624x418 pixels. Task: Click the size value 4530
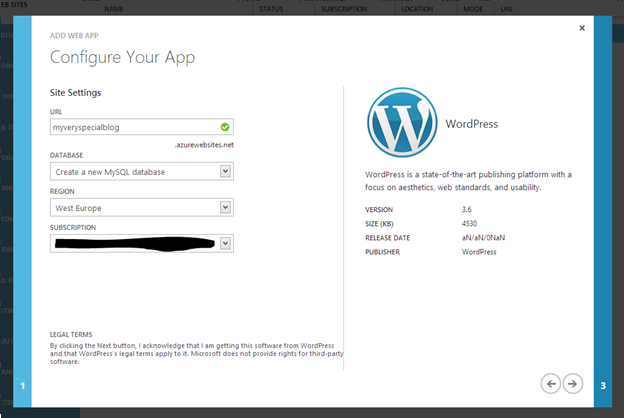tap(469, 224)
